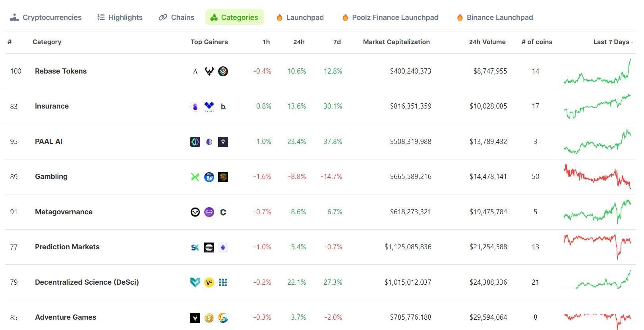Click the first top gainer icon for PAAL AI
This screenshot has height=330, width=644.
[195, 142]
